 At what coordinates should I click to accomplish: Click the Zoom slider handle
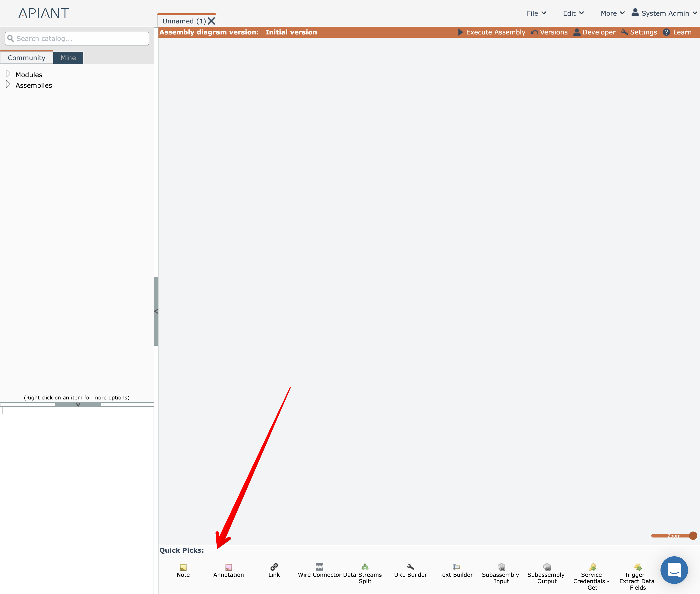coord(693,535)
